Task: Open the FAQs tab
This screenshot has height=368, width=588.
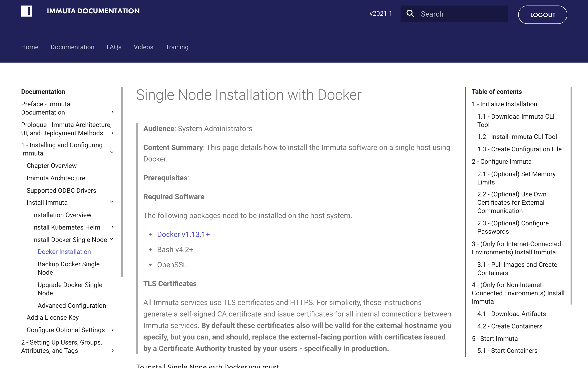Action: click(x=114, y=47)
